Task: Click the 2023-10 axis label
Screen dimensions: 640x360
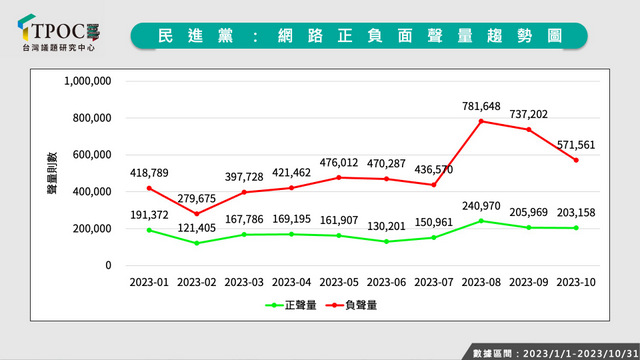Action: (576, 282)
